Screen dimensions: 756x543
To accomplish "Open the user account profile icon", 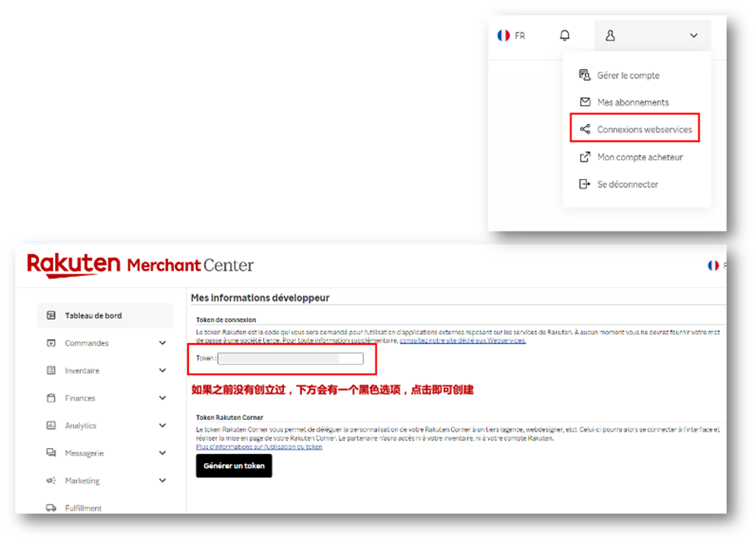I will click(x=610, y=36).
